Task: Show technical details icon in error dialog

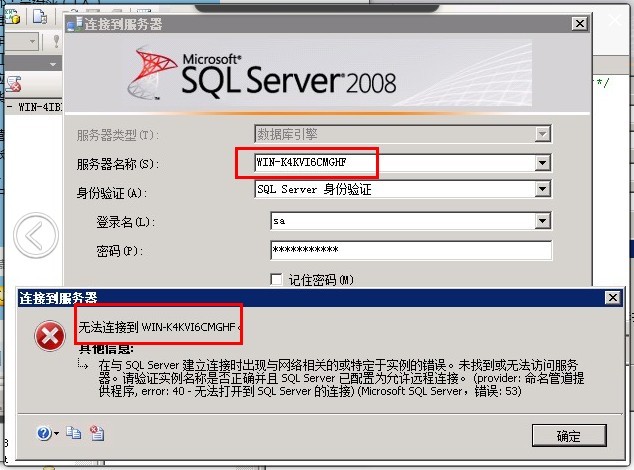Action: tap(97, 433)
